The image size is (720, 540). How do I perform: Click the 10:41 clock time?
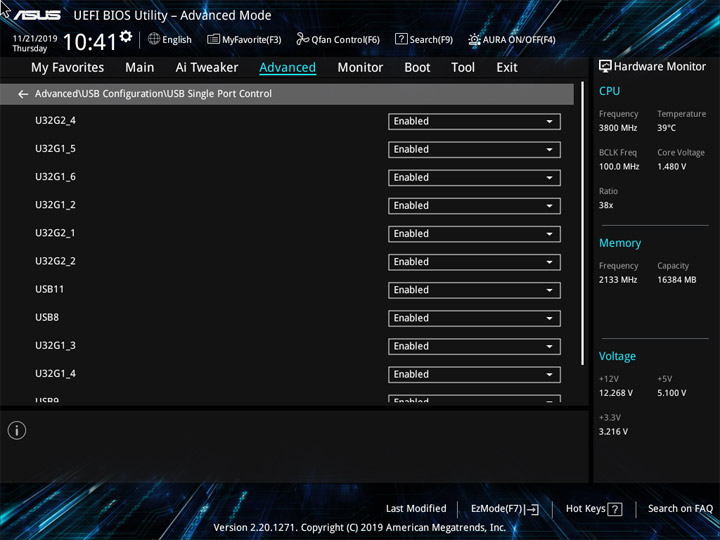[x=90, y=42]
